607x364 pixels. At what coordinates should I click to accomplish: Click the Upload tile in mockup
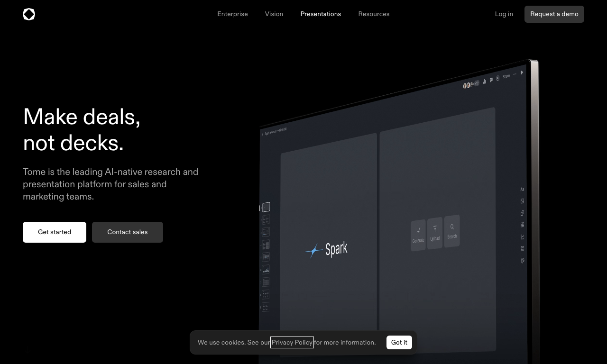click(x=435, y=233)
